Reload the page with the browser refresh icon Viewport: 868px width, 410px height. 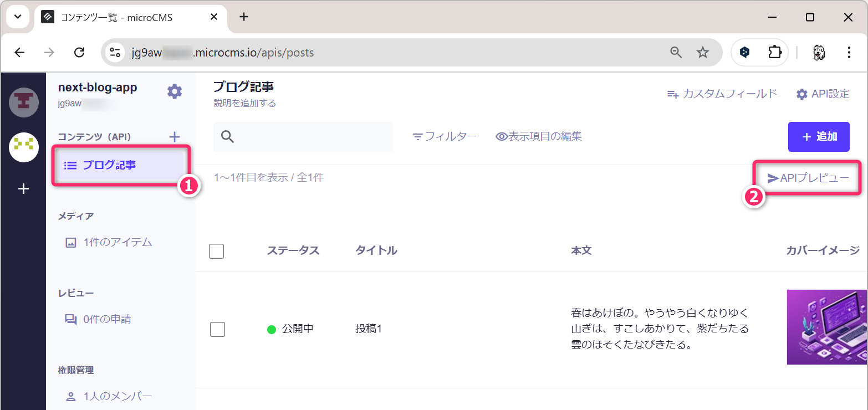79,53
